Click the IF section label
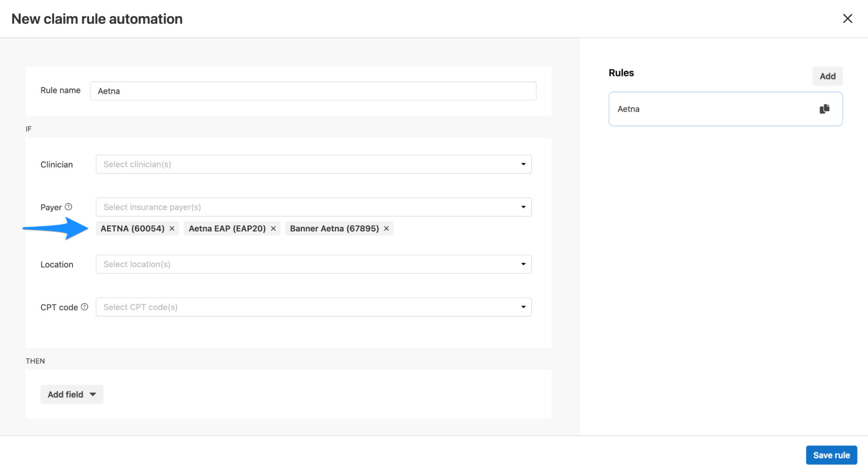 coord(29,129)
